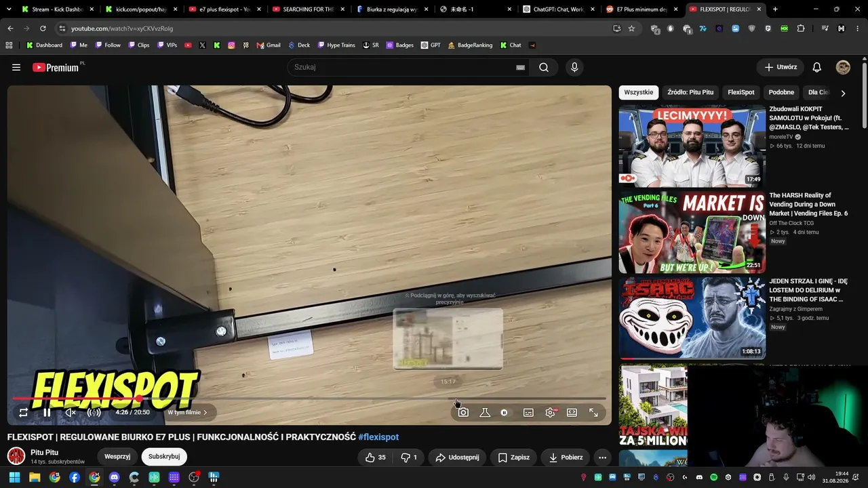Click the browser address bar URL
The image size is (868, 488).
coord(122,28)
